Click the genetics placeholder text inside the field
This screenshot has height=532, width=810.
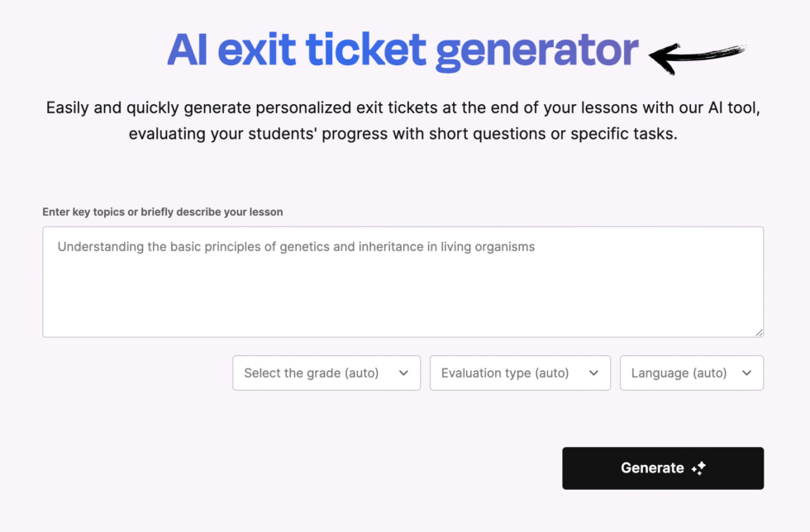click(294, 246)
